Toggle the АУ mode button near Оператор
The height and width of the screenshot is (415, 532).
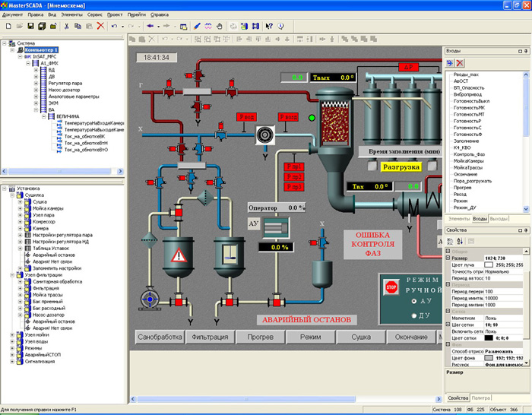pos(253,224)
